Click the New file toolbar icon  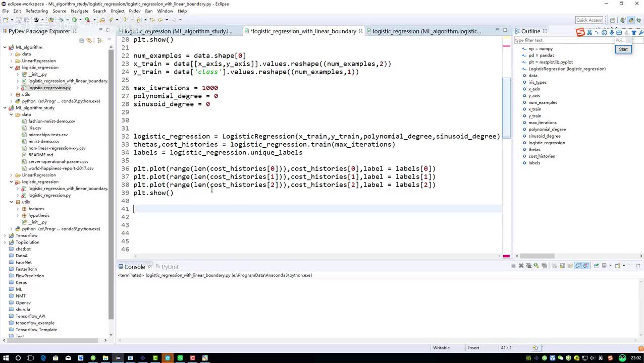(6, 20)
